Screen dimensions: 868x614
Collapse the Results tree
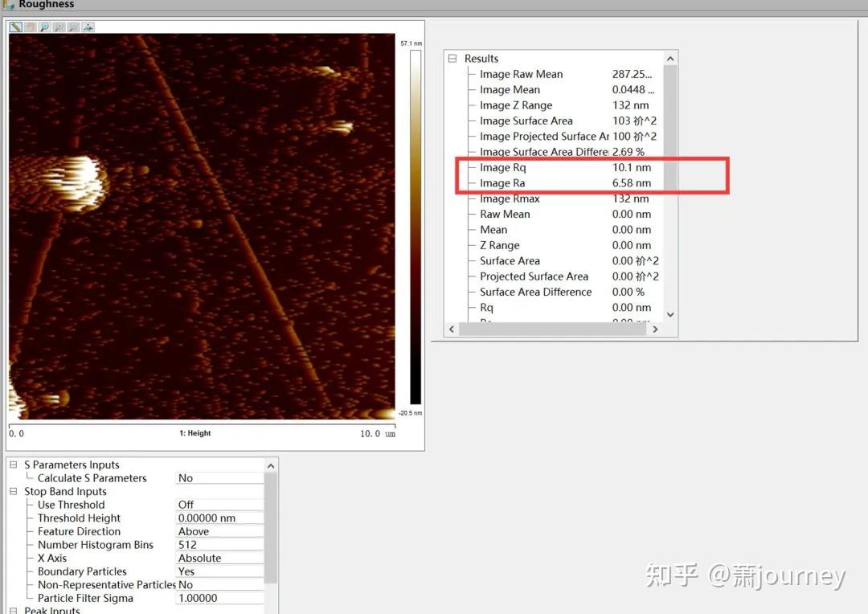tap(453, 58)
